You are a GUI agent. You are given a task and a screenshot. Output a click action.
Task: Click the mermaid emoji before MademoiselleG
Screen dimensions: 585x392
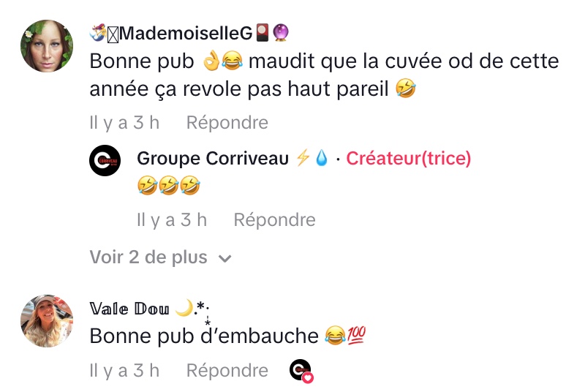(98, 32)
